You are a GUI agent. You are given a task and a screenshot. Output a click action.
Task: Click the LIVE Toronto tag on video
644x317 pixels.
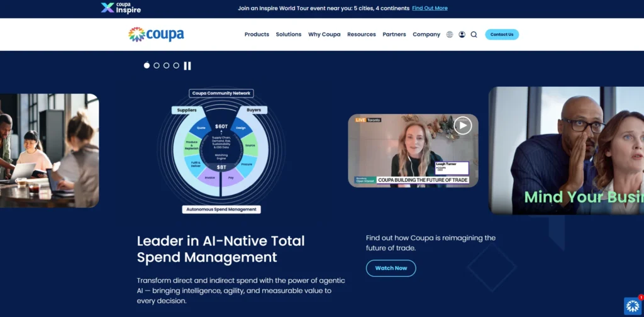point(368,120)
